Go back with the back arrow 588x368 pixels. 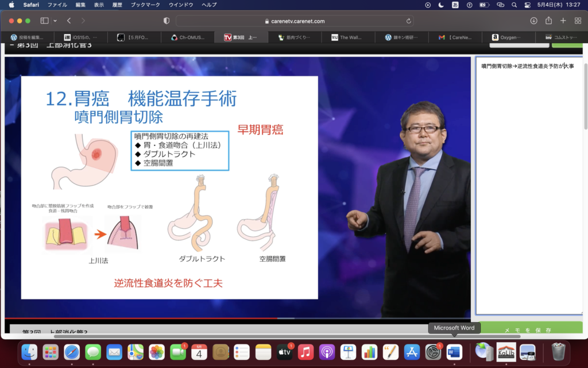69,21
